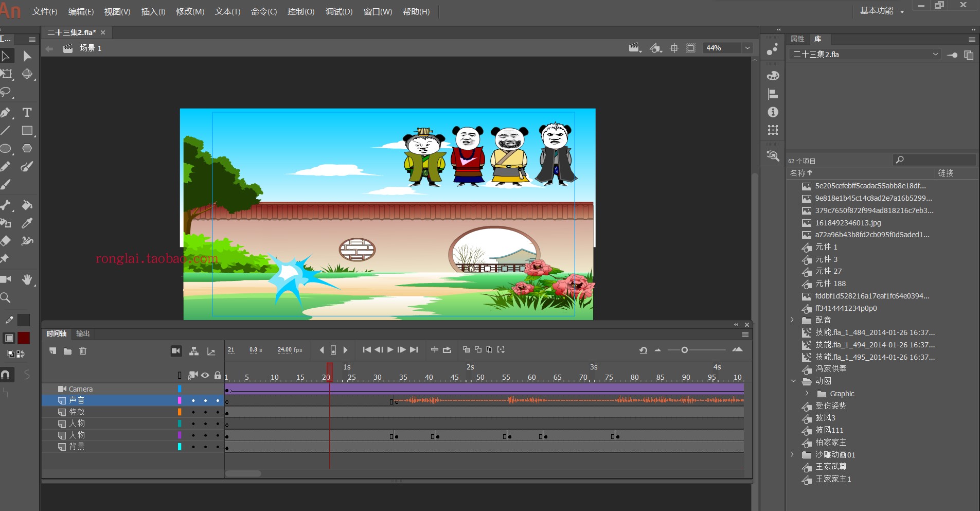Click the new layer icon in timeline
This screenshot has height=511, width=980.
point(53,351)
